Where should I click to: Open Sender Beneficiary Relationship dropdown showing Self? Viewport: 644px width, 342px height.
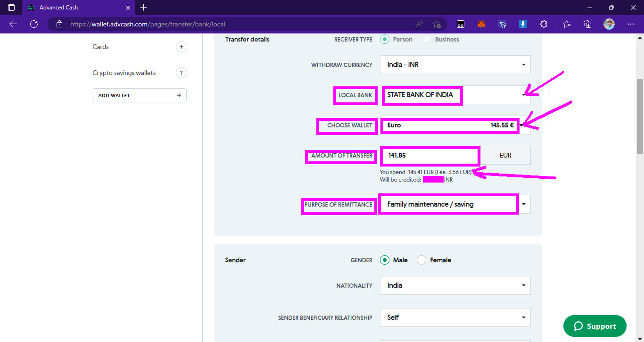(x=455, y=317)
